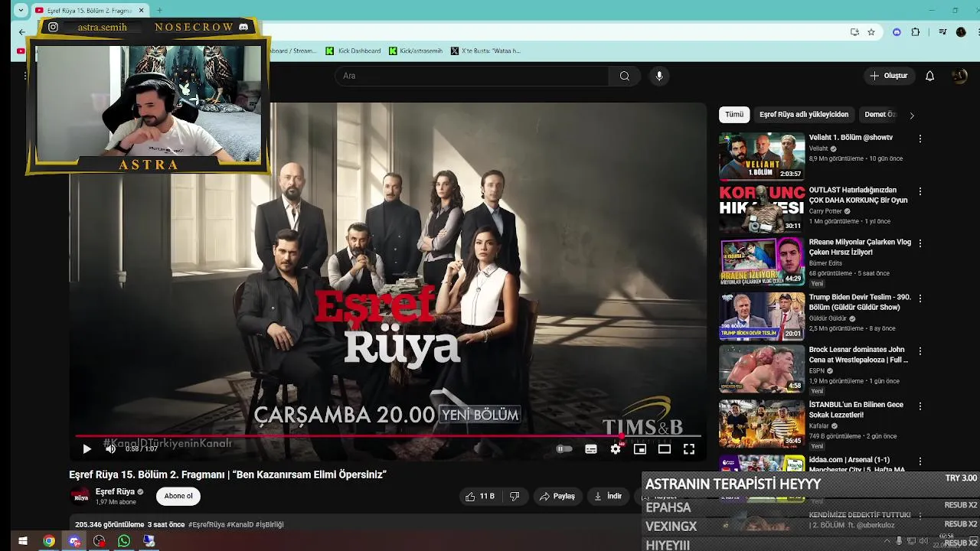Enter fullscreen mode
The image size is (980, 551).
(x=689, y=449)
